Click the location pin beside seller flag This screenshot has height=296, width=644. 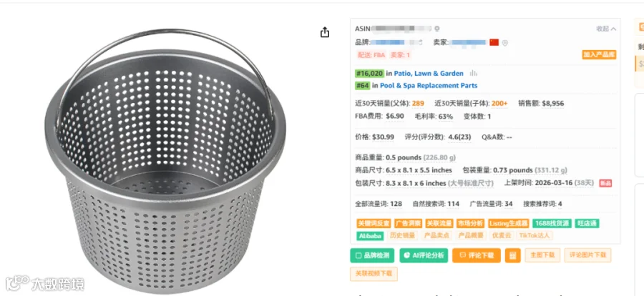504,43
